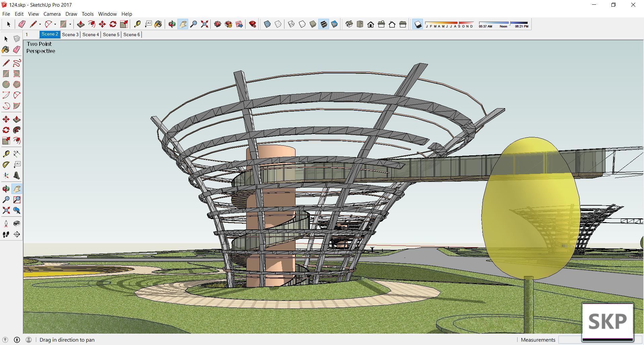Select the Zoom Window tool
644x345 pixels.
17,200
